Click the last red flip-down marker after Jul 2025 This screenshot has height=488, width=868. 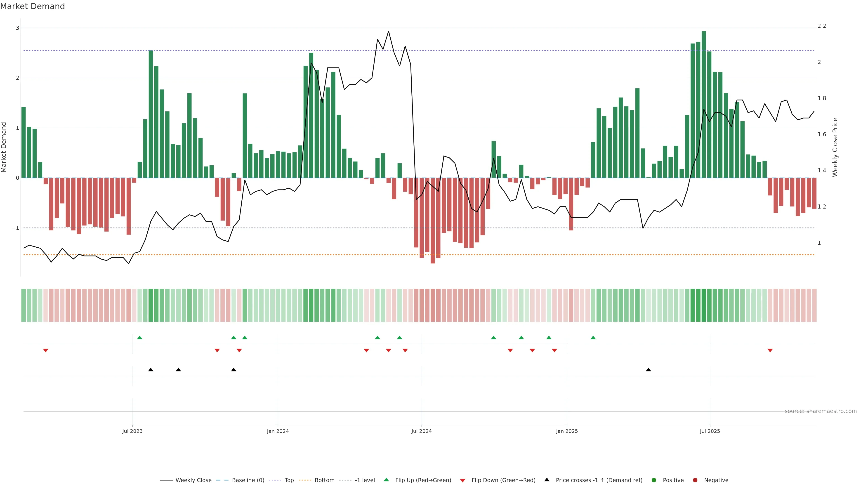click(770, 351)
